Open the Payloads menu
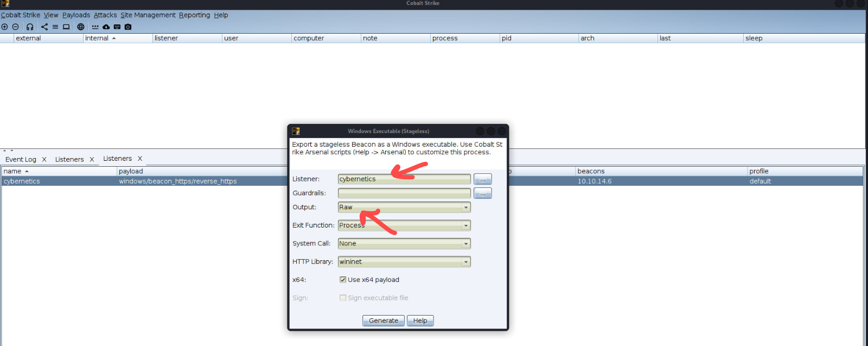This screenshot has width=868, height=346. tap(76, 15)
